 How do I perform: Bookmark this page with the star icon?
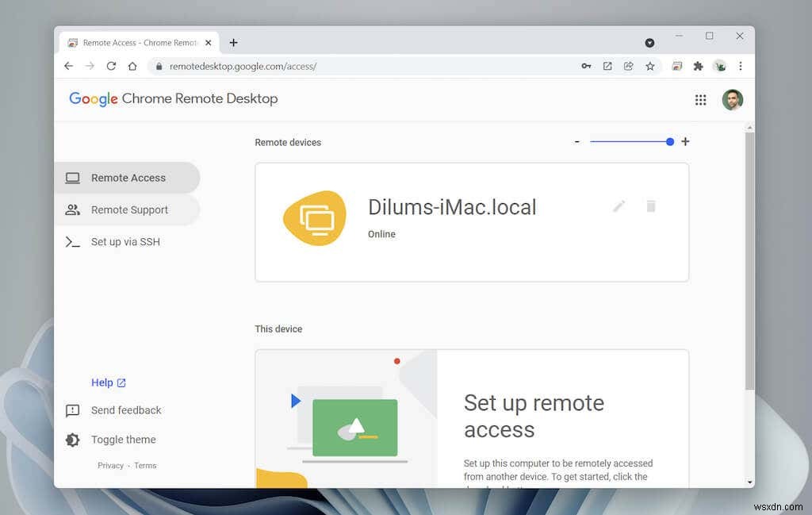[650, 66]
